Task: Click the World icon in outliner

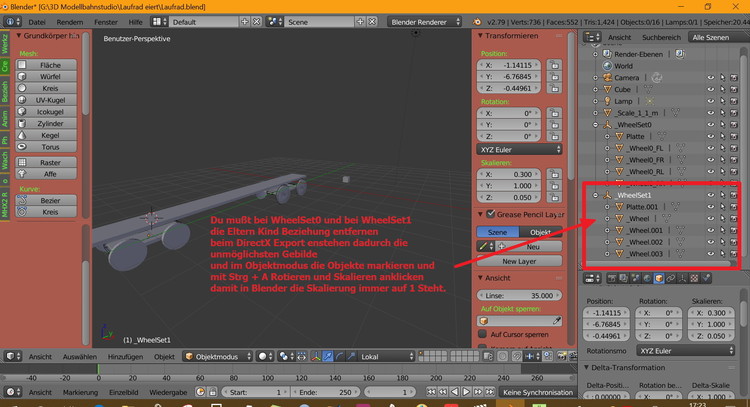Action: 607,66
